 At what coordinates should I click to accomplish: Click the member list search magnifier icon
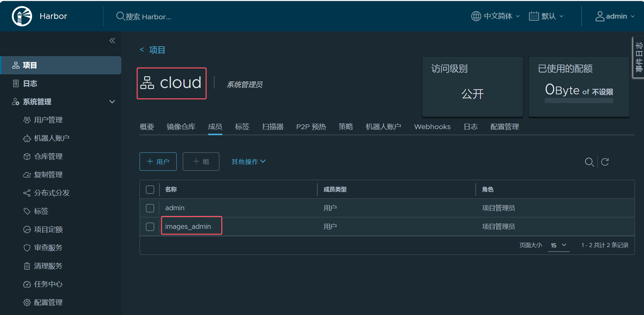pyautogui.click(x=589, y=162)
